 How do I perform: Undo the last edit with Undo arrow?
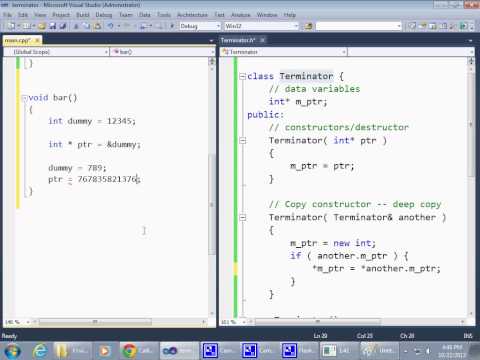click(110, 26)
